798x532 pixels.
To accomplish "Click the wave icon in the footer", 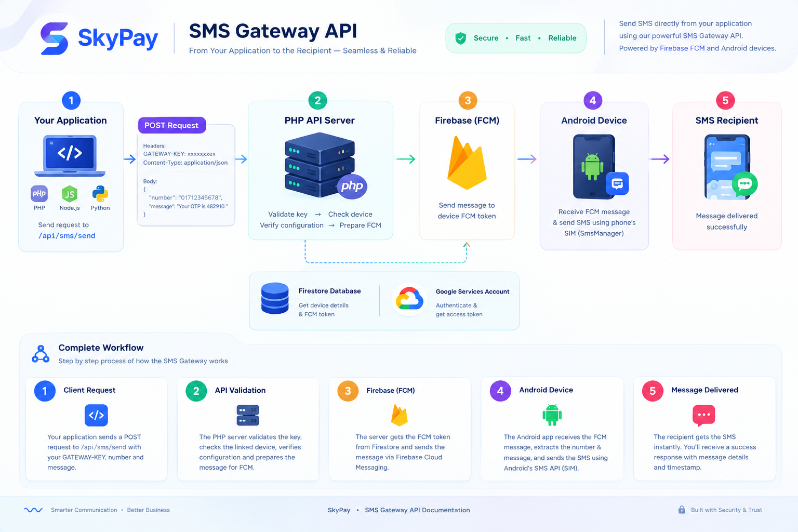I will pos(33,510).
